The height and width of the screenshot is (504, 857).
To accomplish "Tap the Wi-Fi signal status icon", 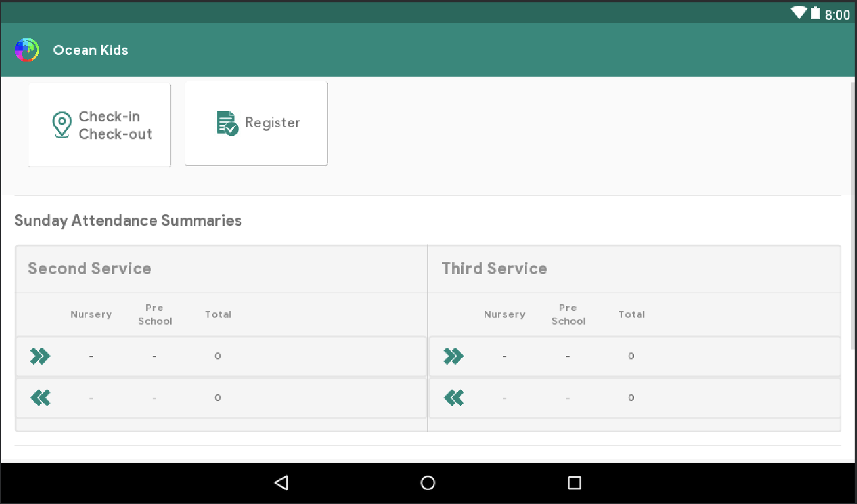I will (799, 12).
